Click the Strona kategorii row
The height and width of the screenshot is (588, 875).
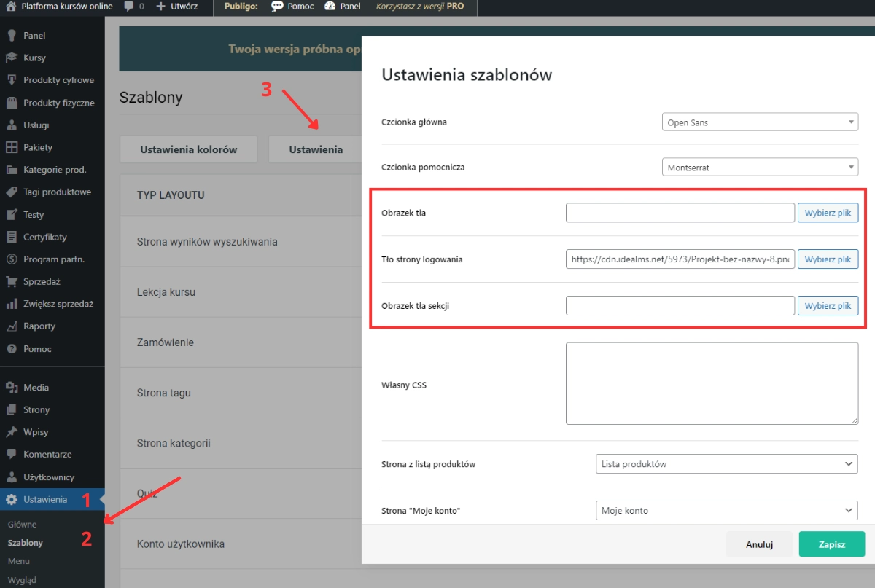coord(241,443)
